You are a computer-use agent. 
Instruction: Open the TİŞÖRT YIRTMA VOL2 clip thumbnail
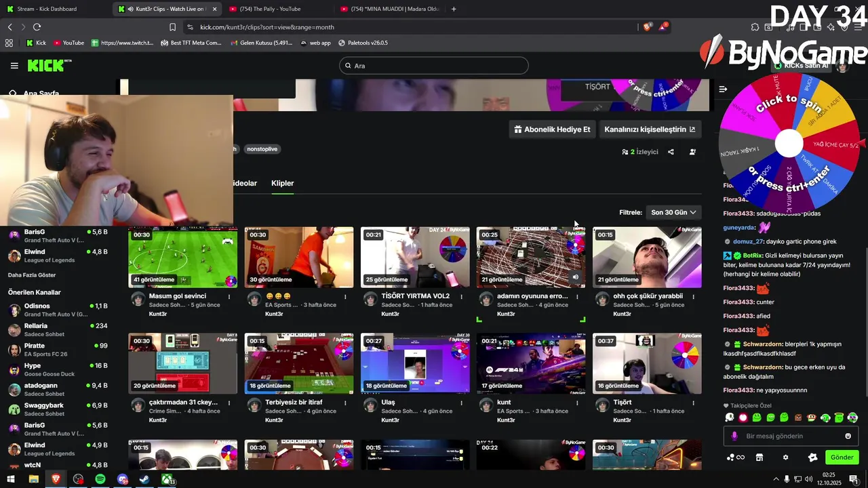point(415,258)
